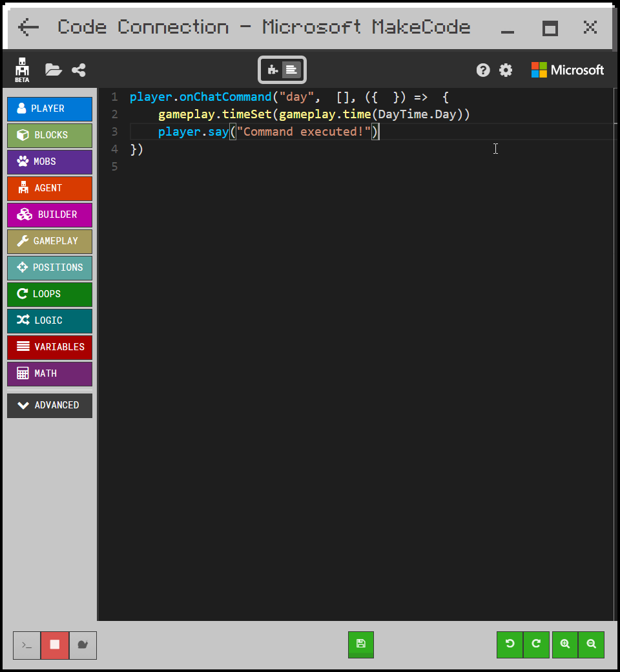
Task: Switch to Blocks editor view
Action: (x=273, y=70)
